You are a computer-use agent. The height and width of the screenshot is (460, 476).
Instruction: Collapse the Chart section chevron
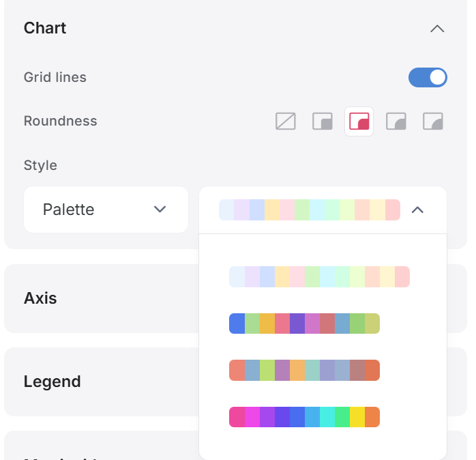(x=437, y=29)
